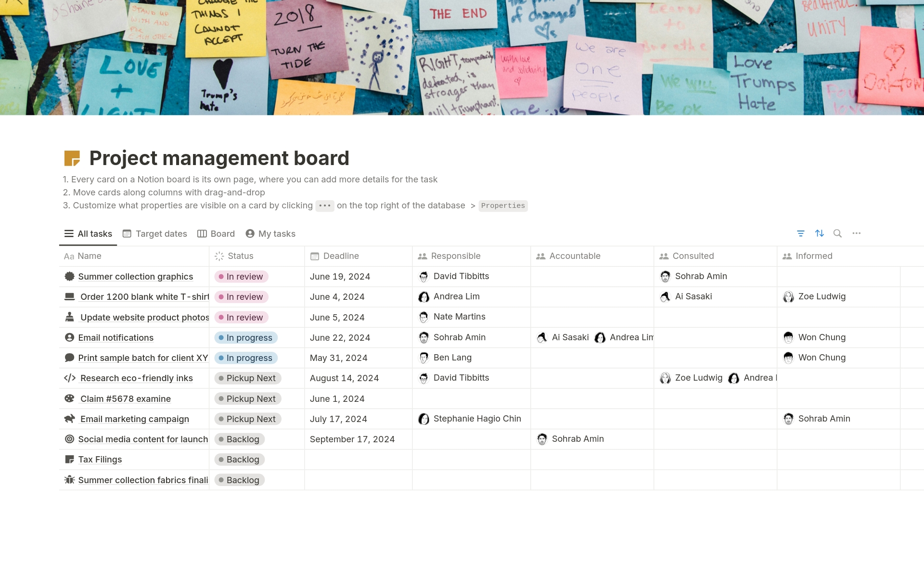Click the yellow sticky note page icon
The height and width of the screenshot is (577, 924).
[x=72, y=158]
